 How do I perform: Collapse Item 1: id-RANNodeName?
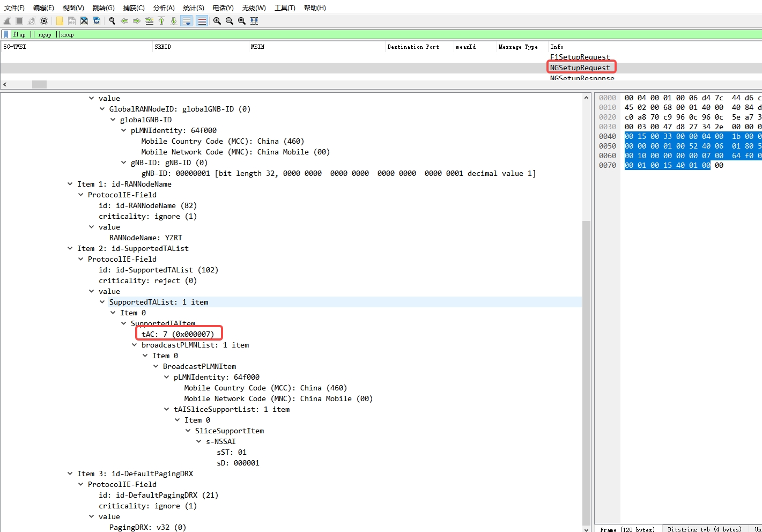pyautogui.click(x=70, y=184)
